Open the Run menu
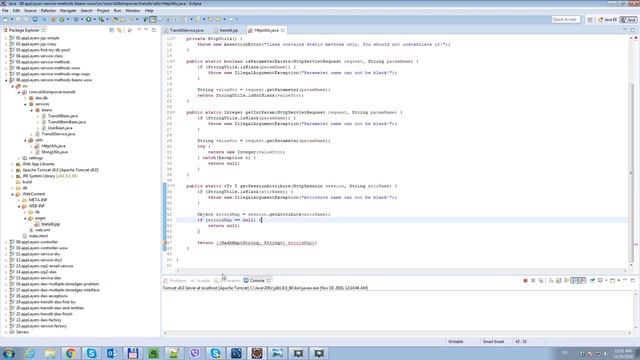This screenshot has width=640, height=360. point(117,11)
